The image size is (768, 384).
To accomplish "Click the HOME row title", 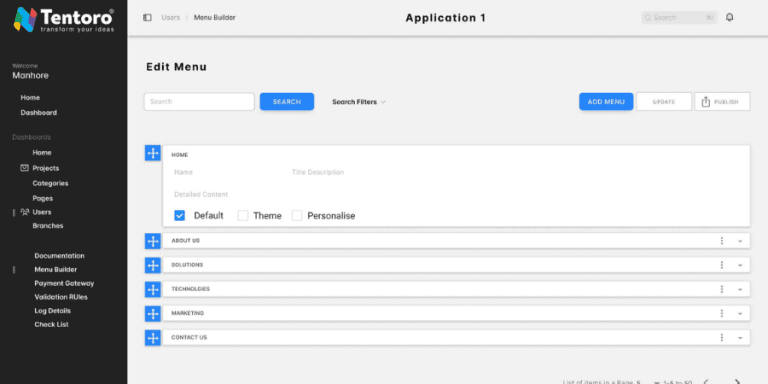I will point(179,155).
